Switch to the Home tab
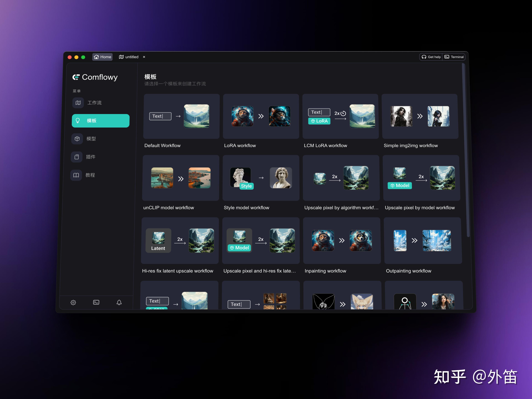The image size is (532, 399). click(x=103, y=57)
